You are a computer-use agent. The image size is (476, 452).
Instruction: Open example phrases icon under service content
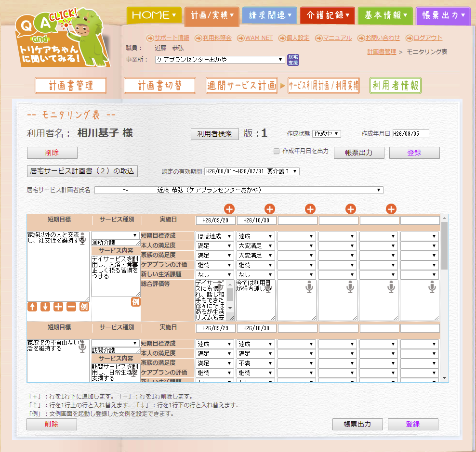point(135,302)
